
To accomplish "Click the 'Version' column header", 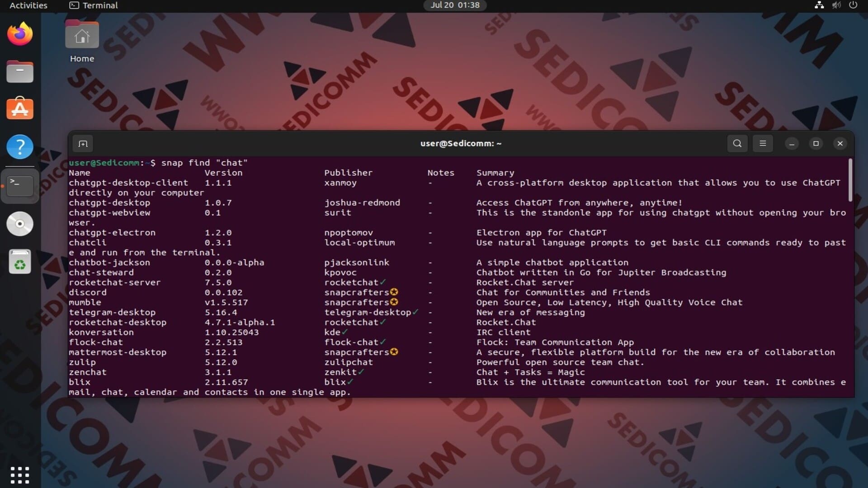I will (x=223, y=173).
